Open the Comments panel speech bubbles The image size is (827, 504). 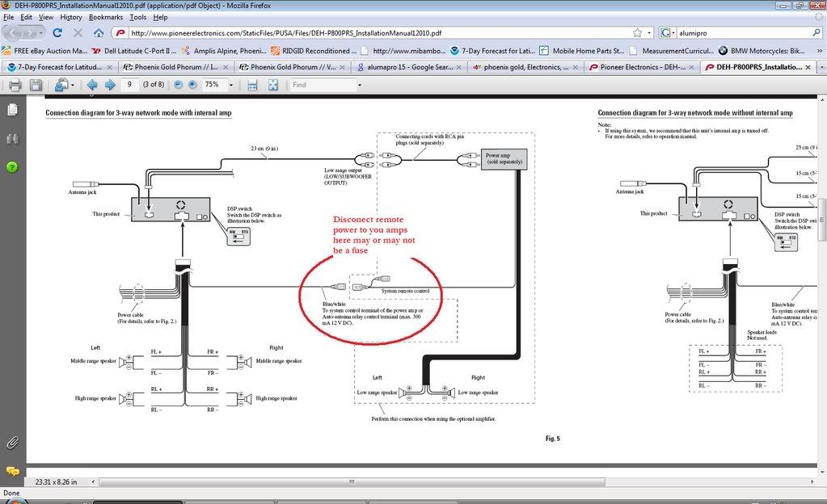(13, 471)
